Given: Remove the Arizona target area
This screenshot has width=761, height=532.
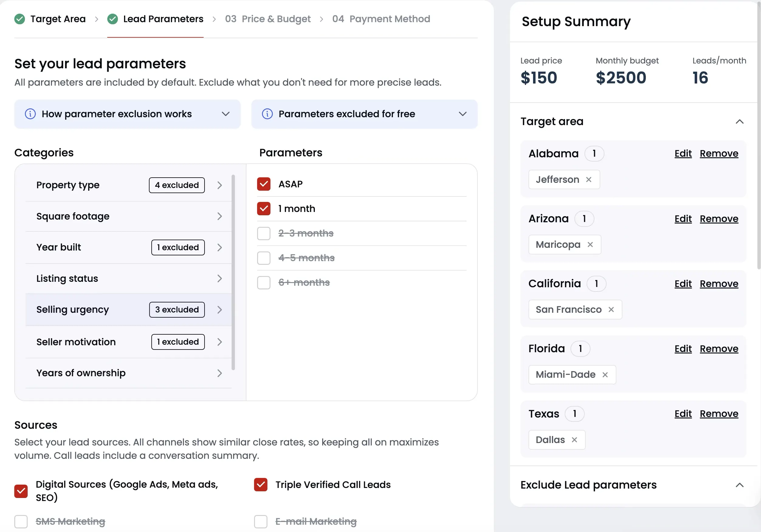Looking at the screenshot, I should pos(719,219).
